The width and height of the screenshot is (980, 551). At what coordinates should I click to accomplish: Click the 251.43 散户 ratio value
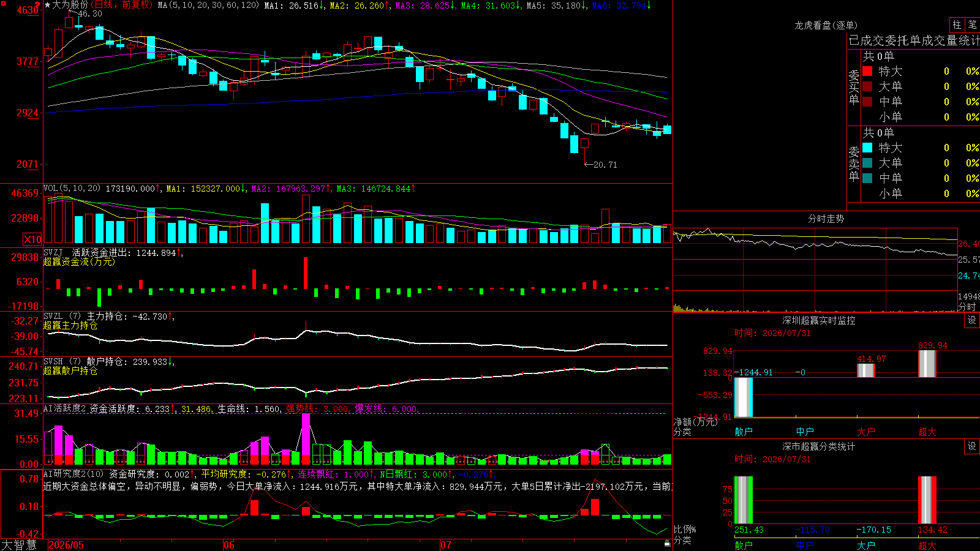[x=749, y=530]
